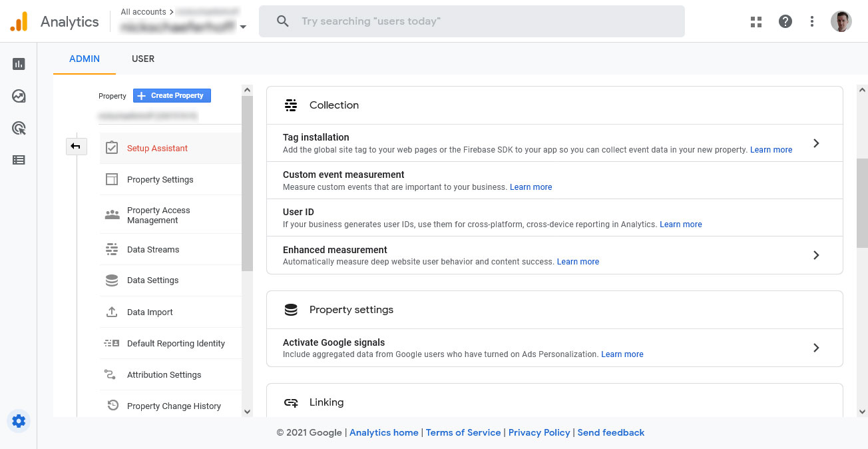Open Learn more link for User ID

point(680,224)
